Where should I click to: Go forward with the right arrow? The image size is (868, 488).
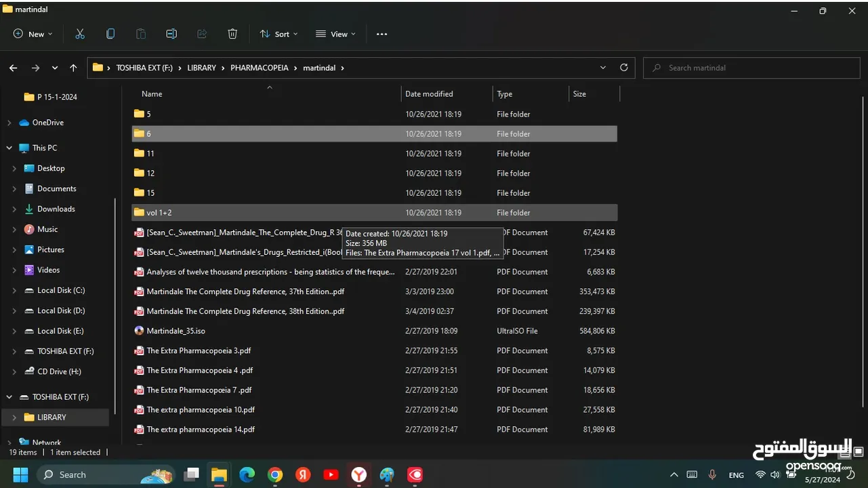(x=35, y=68)
